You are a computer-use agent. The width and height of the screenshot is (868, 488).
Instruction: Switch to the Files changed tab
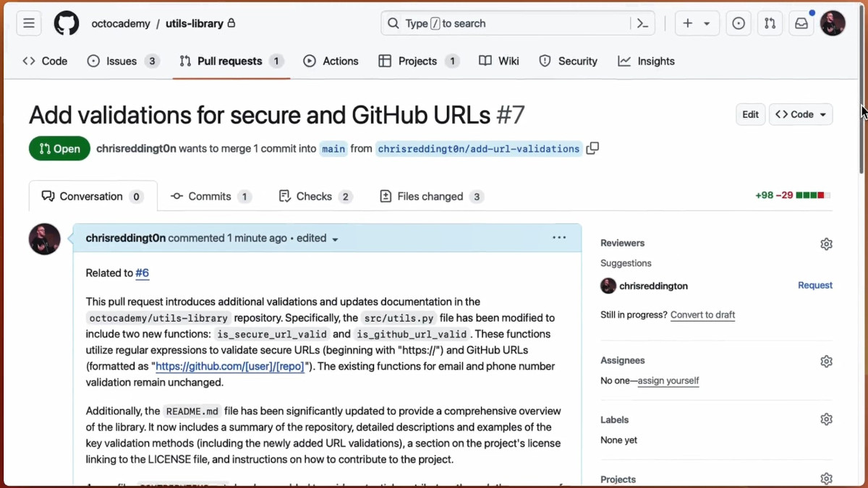click(431, 197)
